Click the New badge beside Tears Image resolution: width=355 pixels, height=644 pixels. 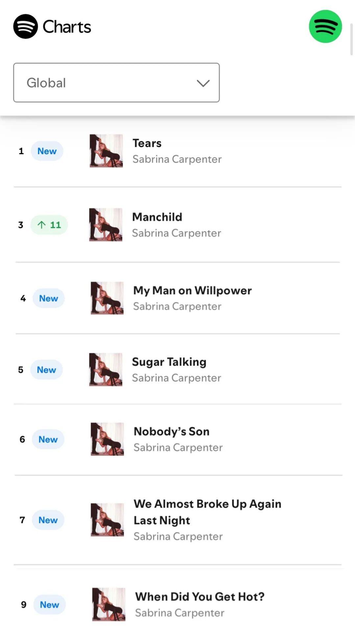point(47,151)
